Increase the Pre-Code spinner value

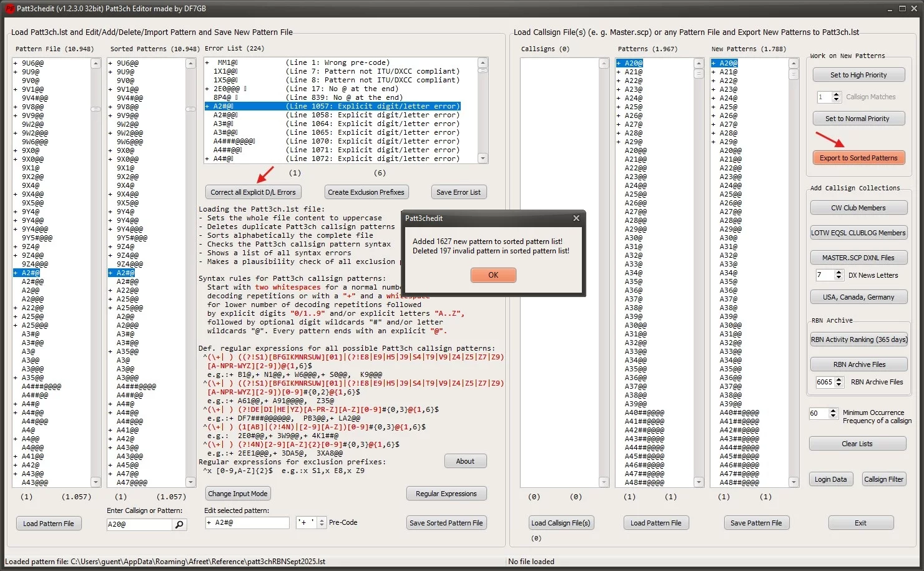click(x=322, y=520)
